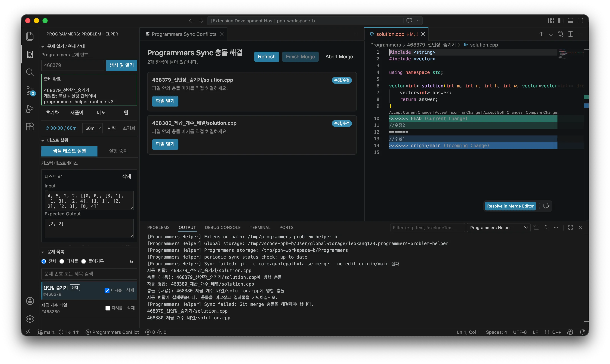Image resolution: width=610 pixels, height=364 pixels.
Task: Click the Abort Merge button
Action: (339, 57)
